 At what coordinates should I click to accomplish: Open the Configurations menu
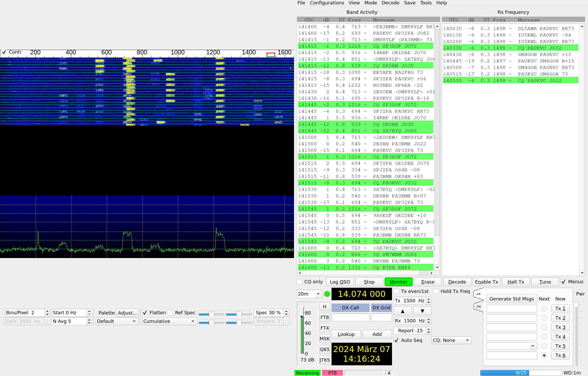[x=327, y=3]
